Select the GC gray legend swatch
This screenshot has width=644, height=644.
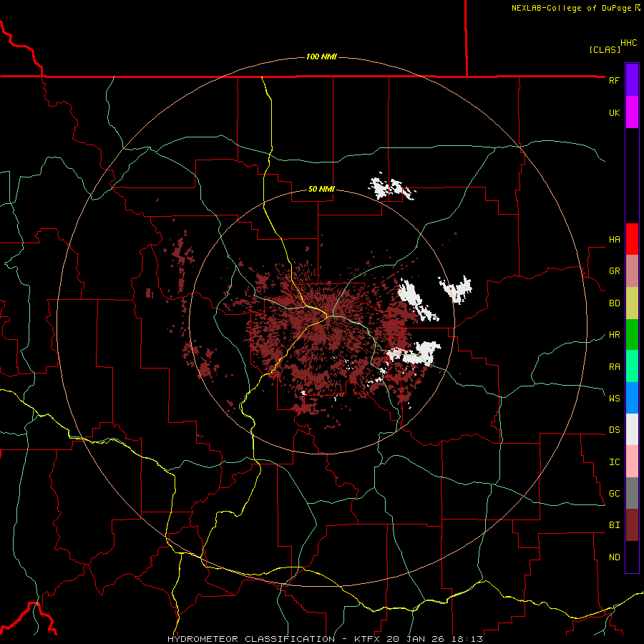[x=632, y=493]
